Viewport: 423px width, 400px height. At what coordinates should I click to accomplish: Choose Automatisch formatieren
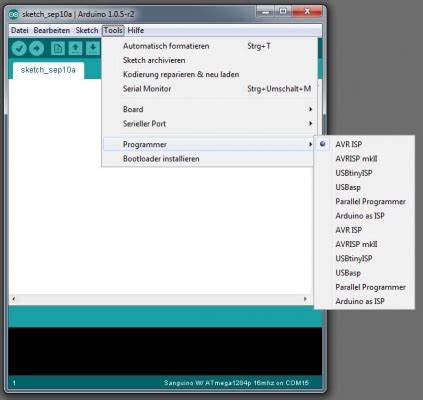(208, 46)
